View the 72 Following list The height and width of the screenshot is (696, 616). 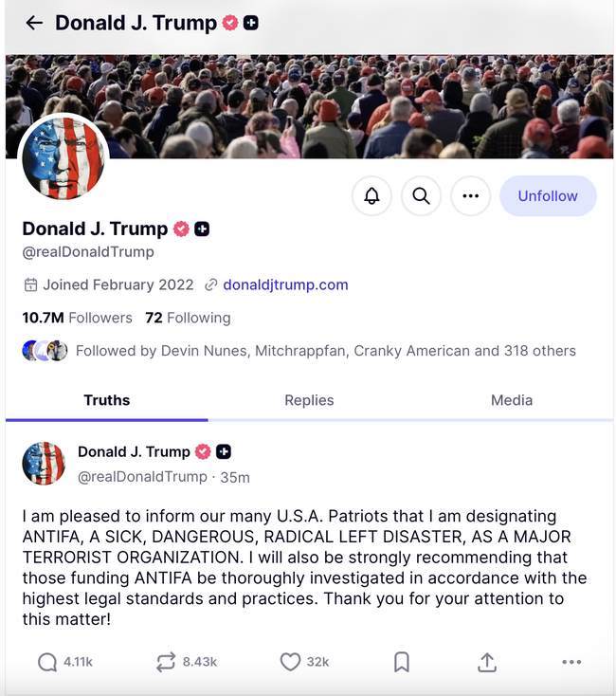coord(188,318)
